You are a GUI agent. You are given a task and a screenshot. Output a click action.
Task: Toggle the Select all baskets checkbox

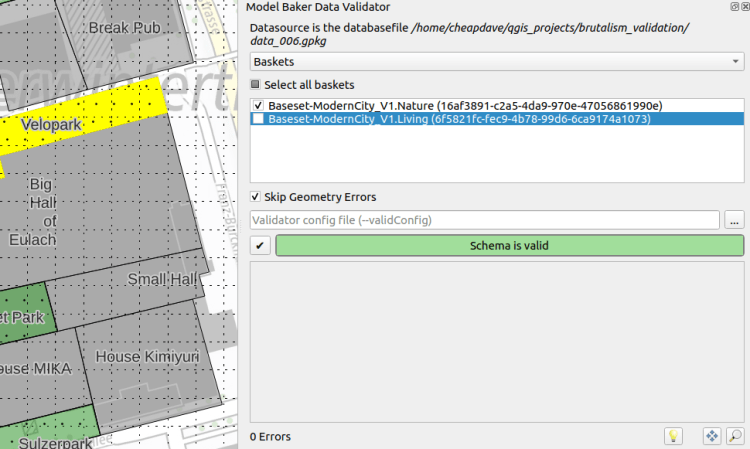[x=255, y=85]
